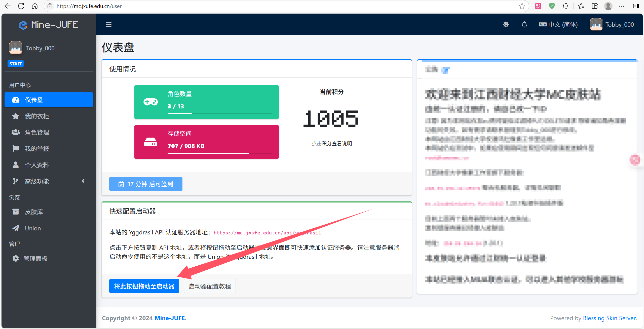Click the paper plane icon beside Union
Image resolution: width=644 pixels, height=329 pixels.
tap(16, 228)
